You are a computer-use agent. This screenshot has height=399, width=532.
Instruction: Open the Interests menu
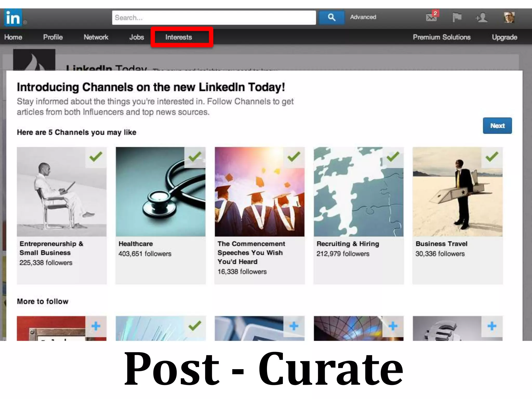pyautogui.click(x=179, y=37)
